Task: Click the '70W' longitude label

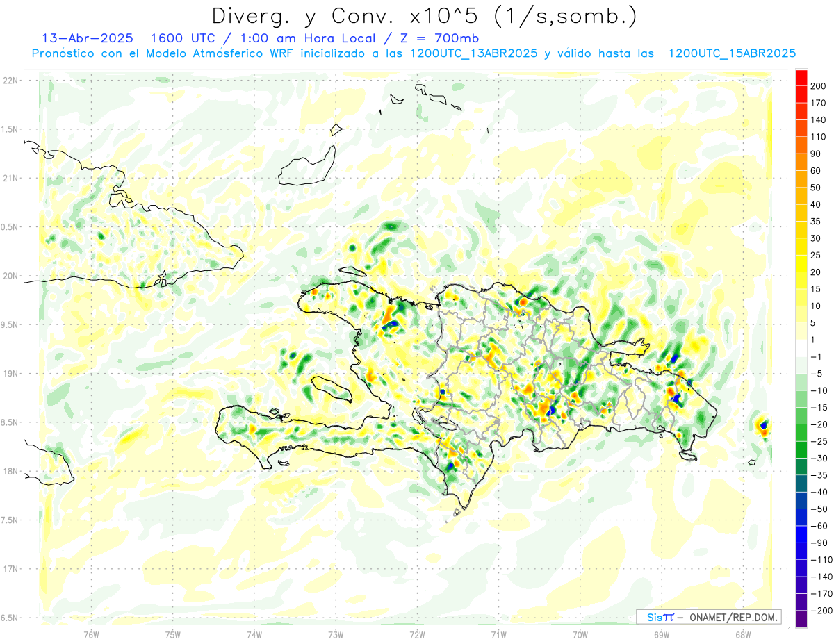Action: tap(580, 635)
